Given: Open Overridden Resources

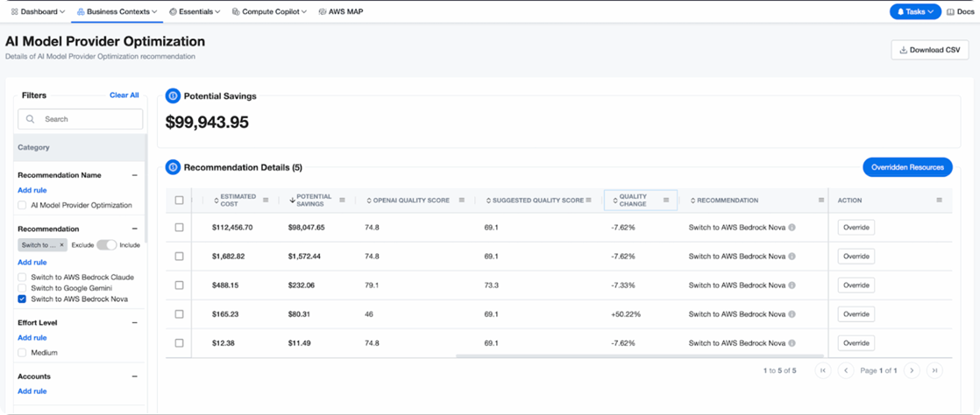Looking at the screenshot, I should point(907,166).
